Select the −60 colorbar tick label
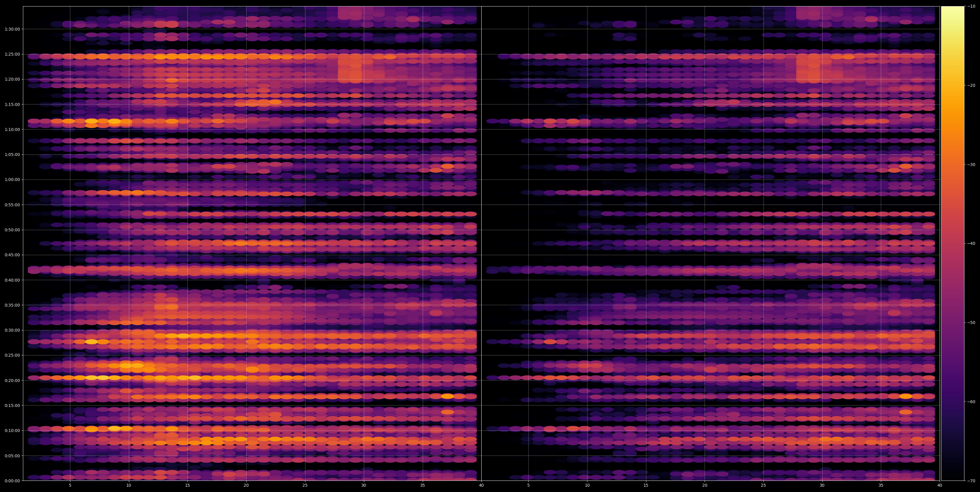The height and width of the screenshot is (492, 980). [971, 401]
